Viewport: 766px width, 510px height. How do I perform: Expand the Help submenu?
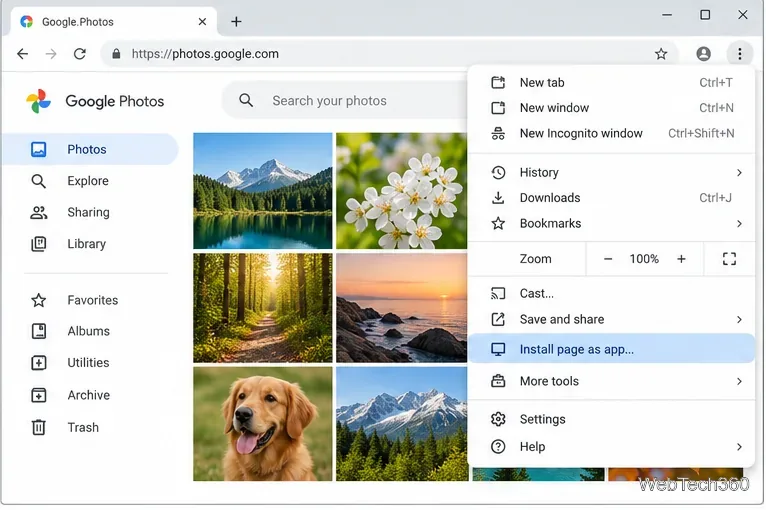coord(611,446)
